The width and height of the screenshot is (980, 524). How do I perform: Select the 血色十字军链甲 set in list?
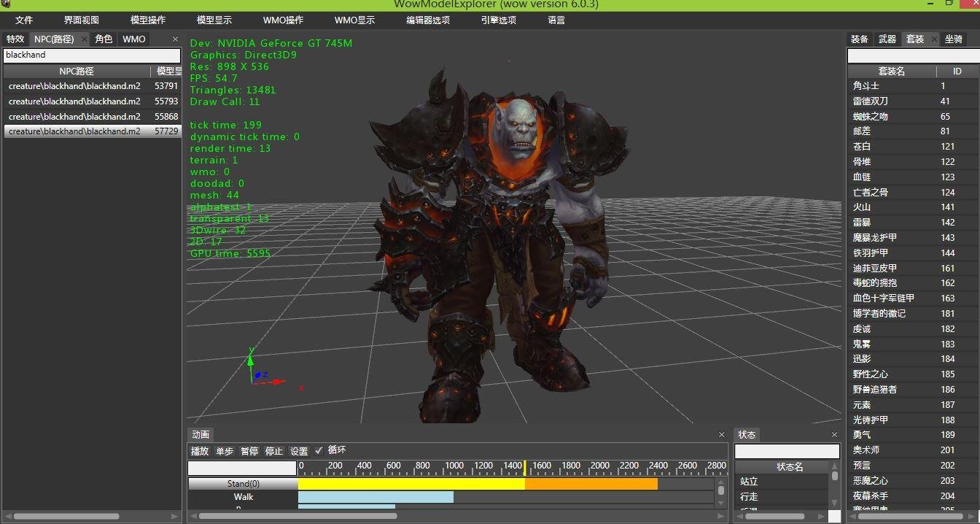tap(883, 298)
